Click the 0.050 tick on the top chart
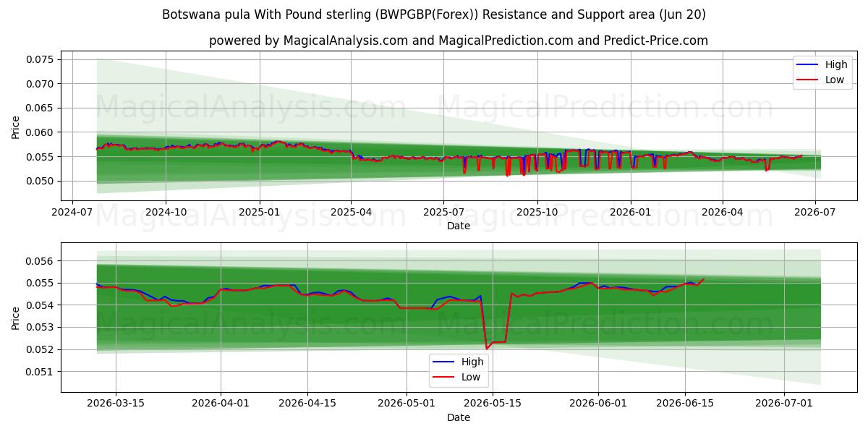The width and height of the screenshot is (868, 434). 41,181
